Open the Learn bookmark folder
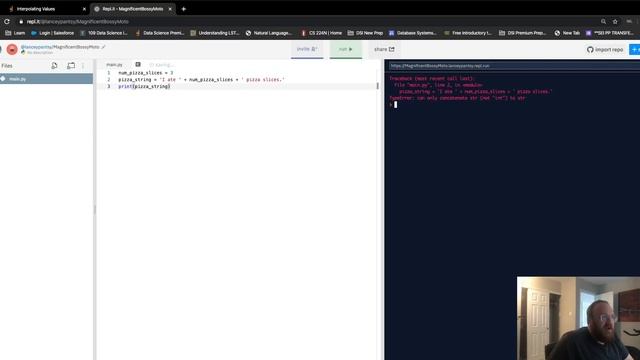640x360 pixels. (15, 33)
